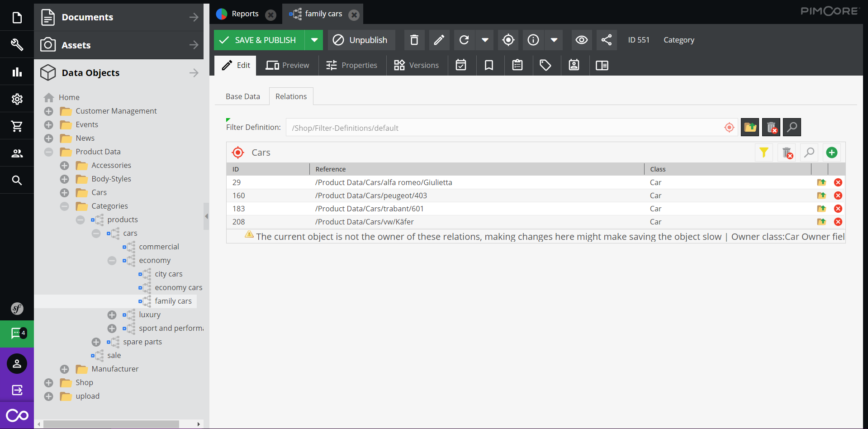Open the notes clipboard tab icon
Viewport: 868px width, 429px height.
click(x=517, y=65)
